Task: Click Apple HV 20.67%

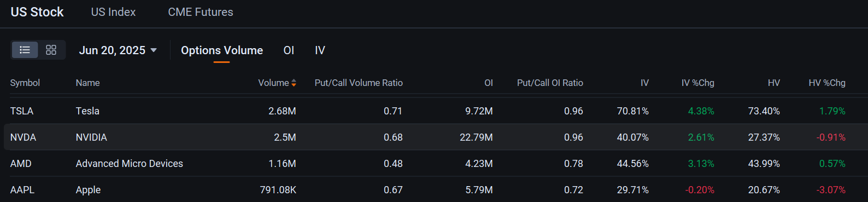Action: pos(764,190)
